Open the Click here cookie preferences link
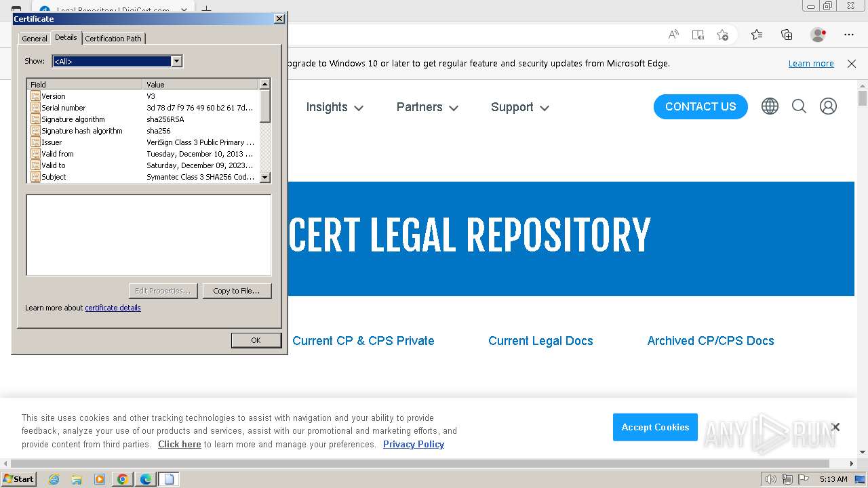868x488 pixels. pos(180,445)
